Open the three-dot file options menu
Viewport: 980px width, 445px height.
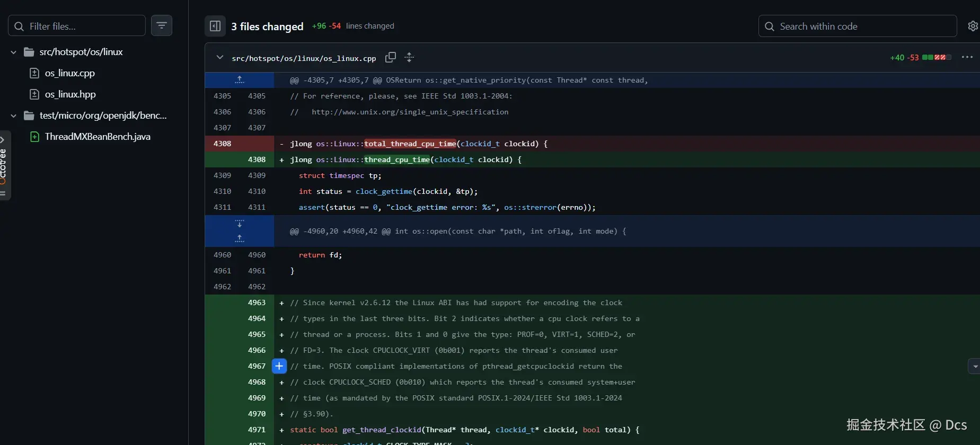pos(967,57)
